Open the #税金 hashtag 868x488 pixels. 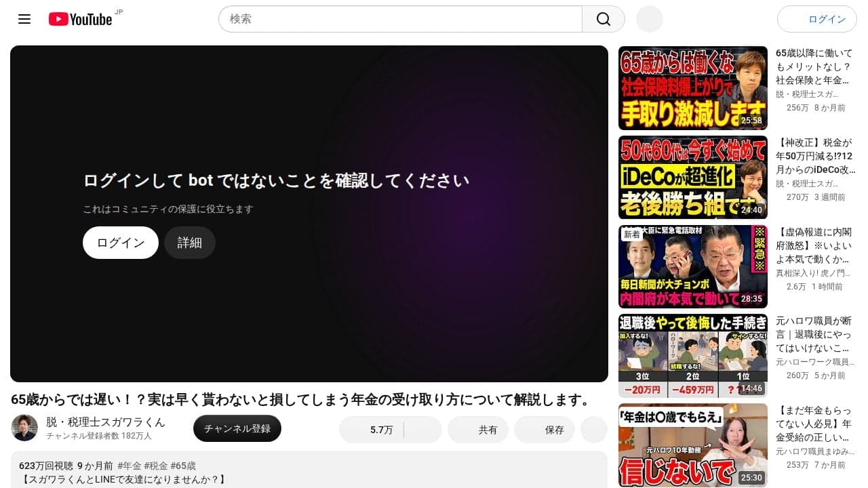click(156, 466)
